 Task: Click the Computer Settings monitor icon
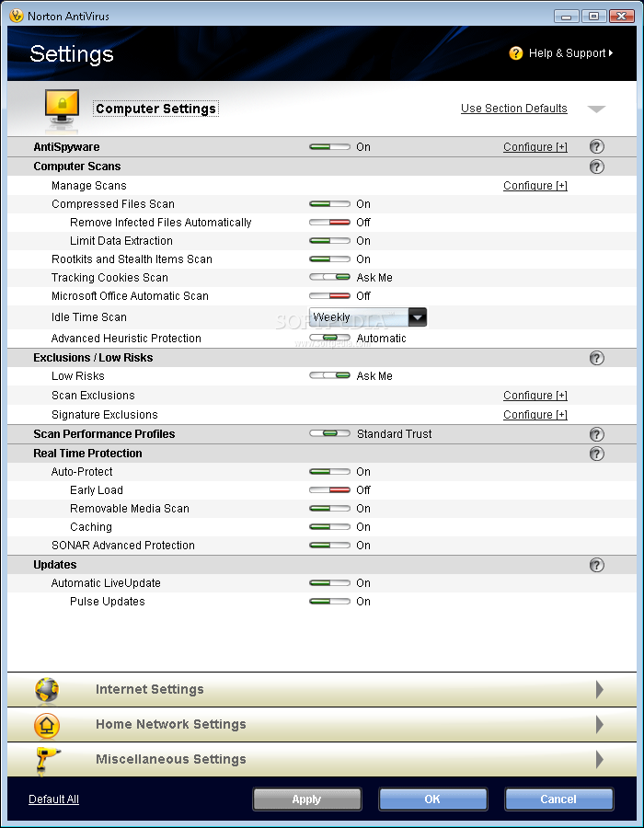coord(63,109)
